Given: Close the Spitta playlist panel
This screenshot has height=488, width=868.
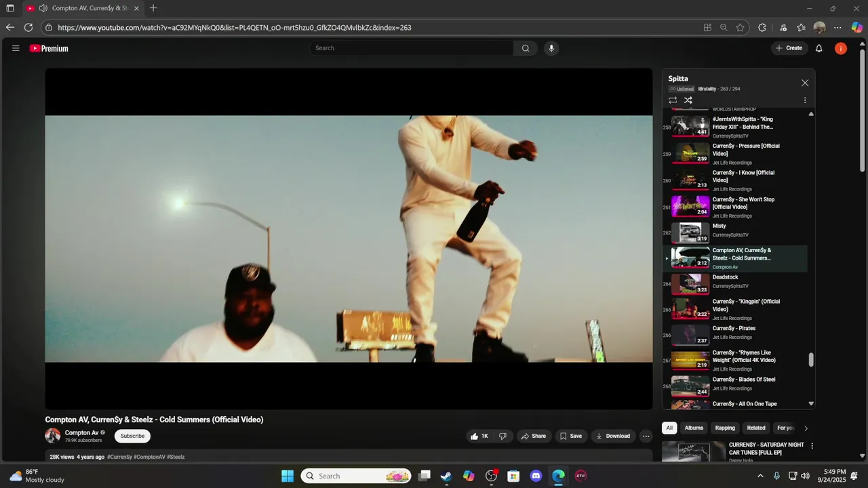Looking at the screenshot, I should [805, 83].
